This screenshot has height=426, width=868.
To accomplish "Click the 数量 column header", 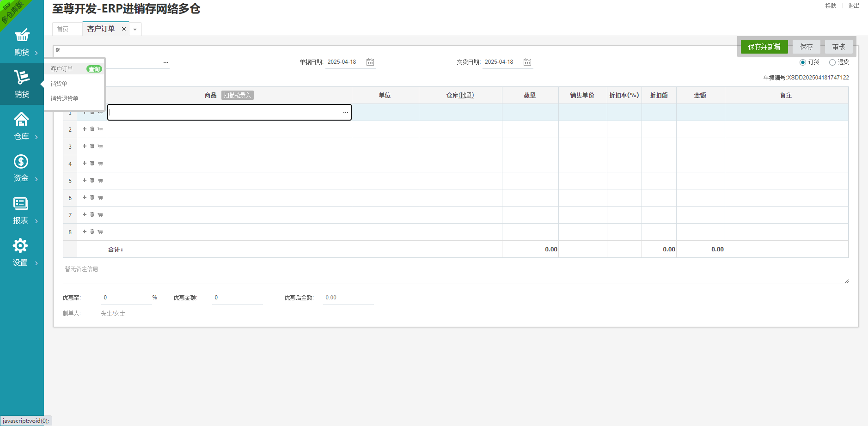I will 530,95.
